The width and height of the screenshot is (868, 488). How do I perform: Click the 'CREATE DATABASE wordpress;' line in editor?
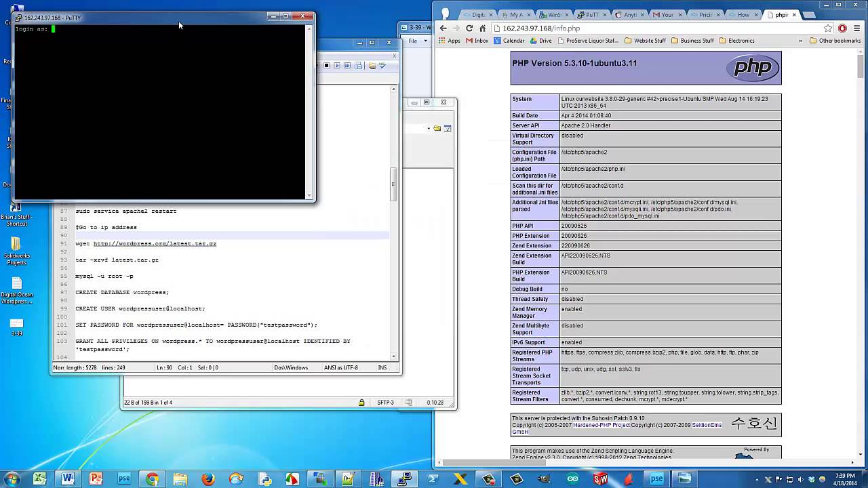122,292
